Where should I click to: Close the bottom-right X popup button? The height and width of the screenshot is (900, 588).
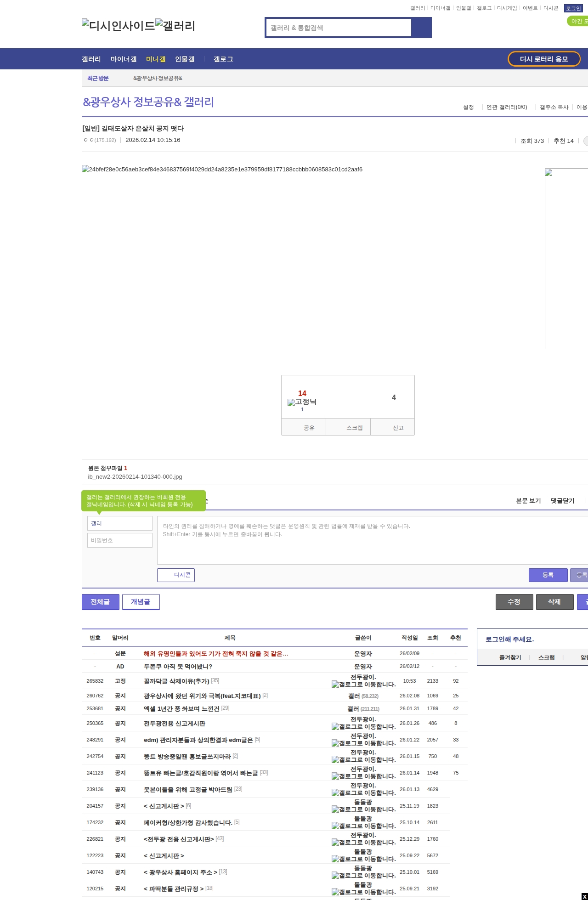coord(584,896)
